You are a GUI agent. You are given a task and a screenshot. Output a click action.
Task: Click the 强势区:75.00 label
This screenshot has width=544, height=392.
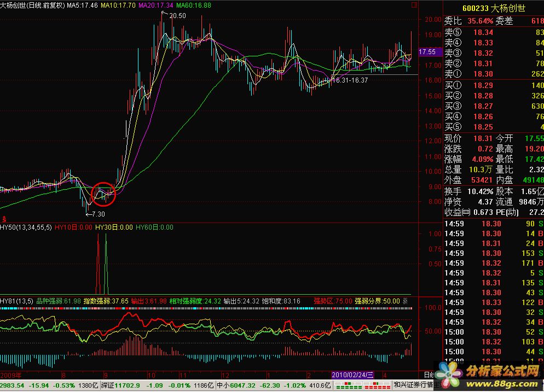(333, 301)
